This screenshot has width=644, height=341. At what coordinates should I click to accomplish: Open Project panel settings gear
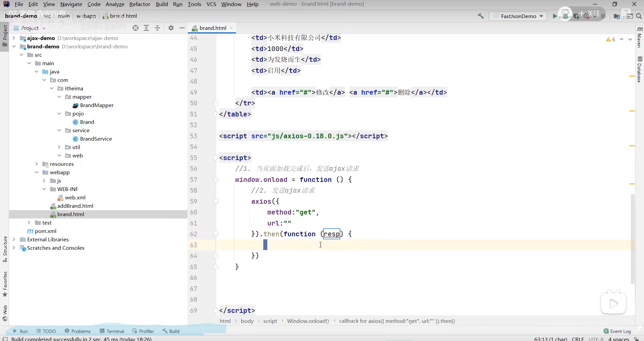pos(171,28)
